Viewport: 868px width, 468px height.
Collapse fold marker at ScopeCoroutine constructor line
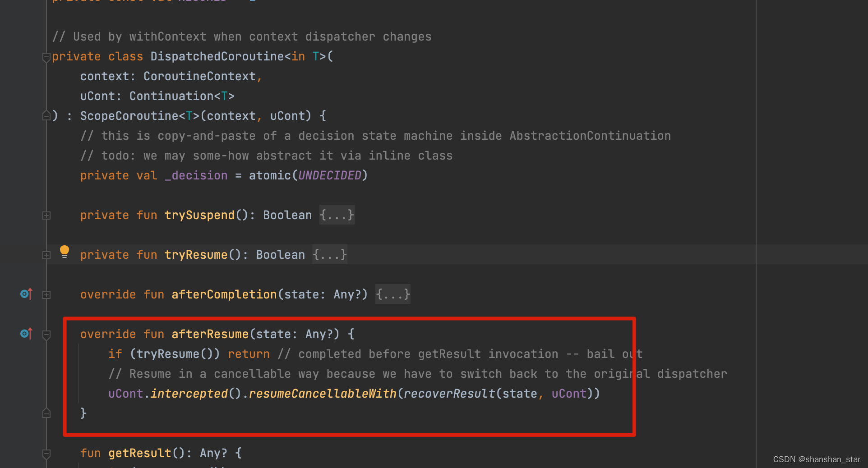[x=46, y=116]
